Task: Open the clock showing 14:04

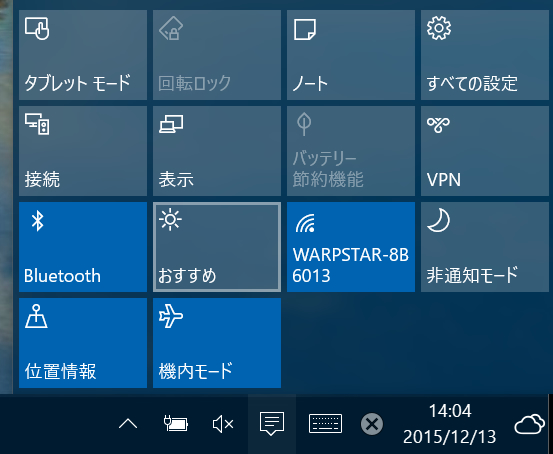Action: pyautogui.click(x=450, y=424)
